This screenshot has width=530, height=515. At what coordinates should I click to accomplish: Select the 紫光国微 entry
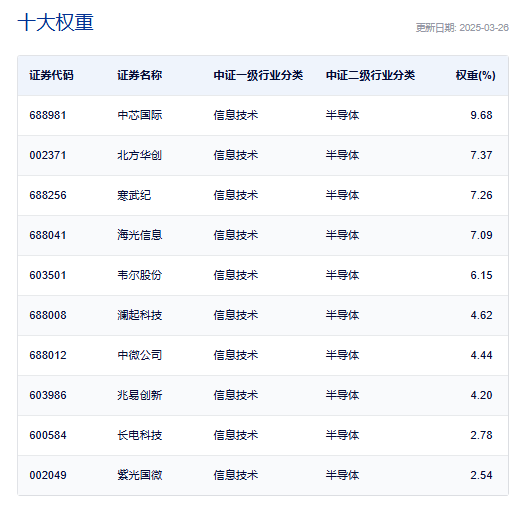140,475
